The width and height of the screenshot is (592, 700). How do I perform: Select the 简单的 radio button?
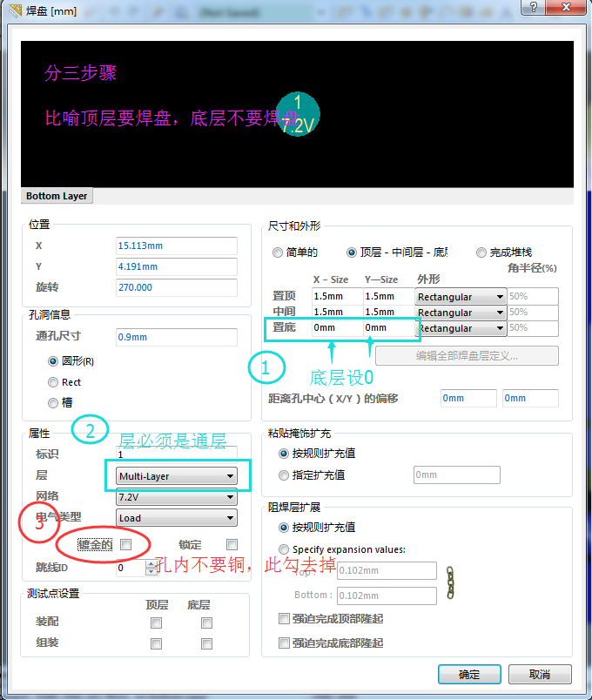(x=278, y=252)
